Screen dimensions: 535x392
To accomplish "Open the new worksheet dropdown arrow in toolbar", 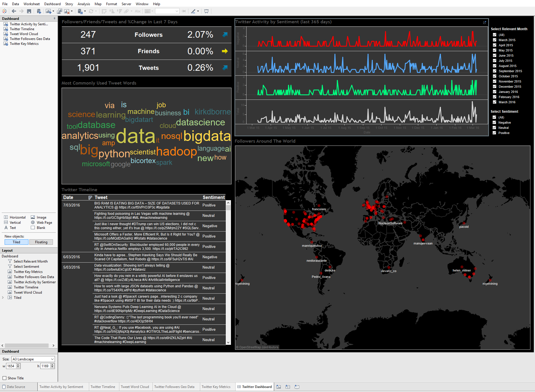I will tap(53, 11).
